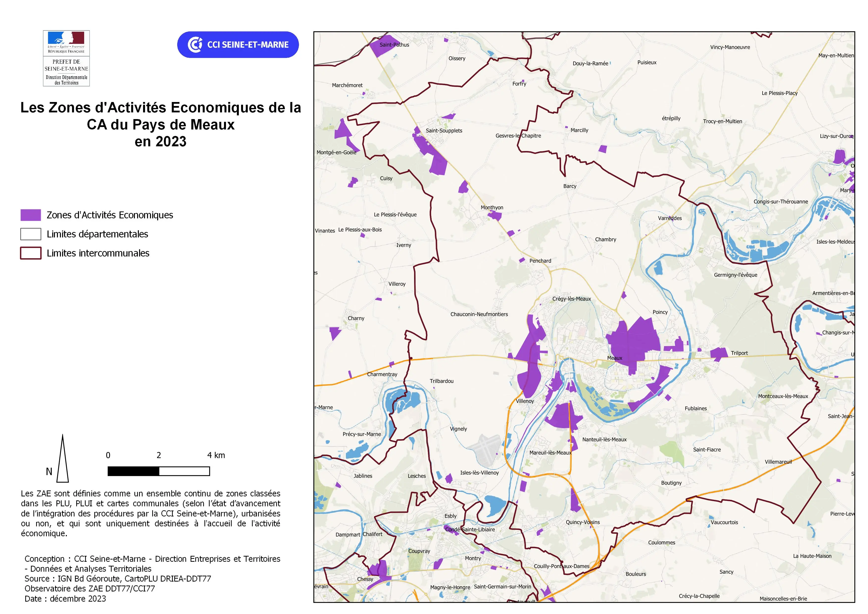Click the 'Boutigny' map label
The height and width of the screenshot is (614, 868).
671,483
